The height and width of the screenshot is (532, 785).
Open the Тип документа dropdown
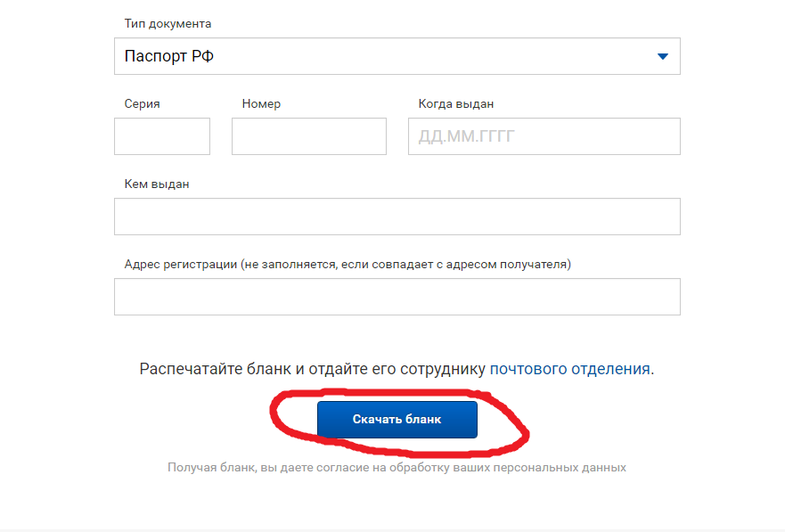tap(397, 56)
